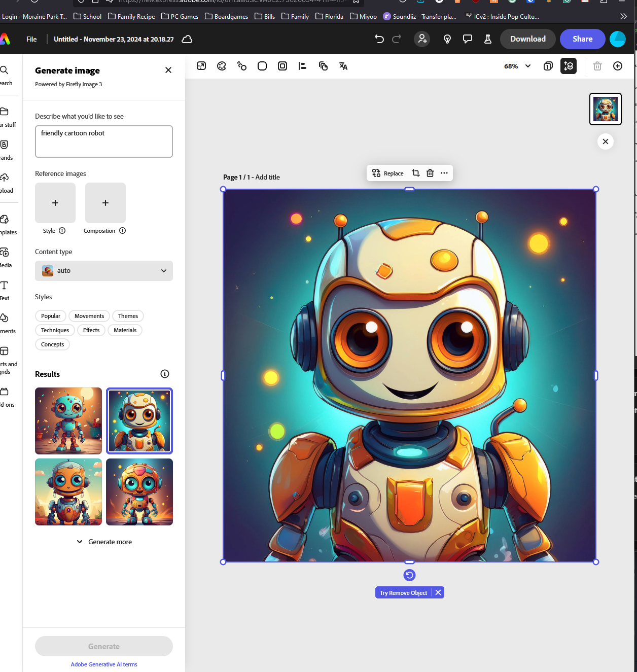This screenshot has width=637, height=672.
Task: Toggle the layer stack panel button
Action: click(x=569, y=66)
